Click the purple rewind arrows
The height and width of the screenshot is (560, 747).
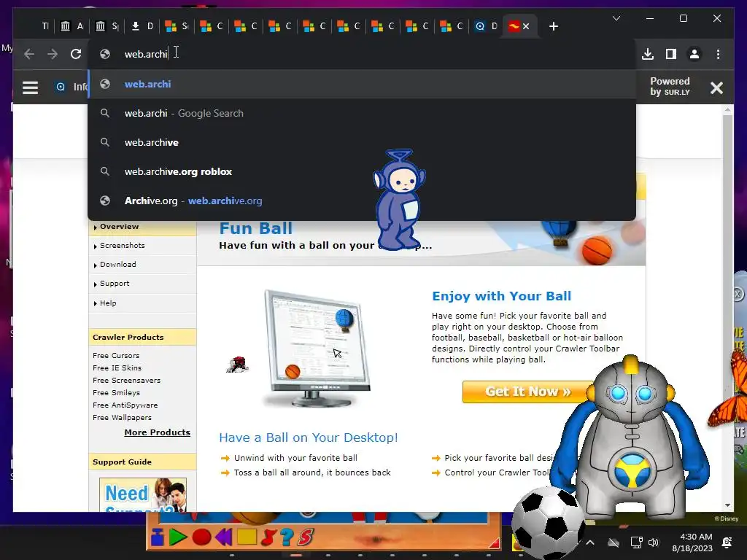(223, 537)
